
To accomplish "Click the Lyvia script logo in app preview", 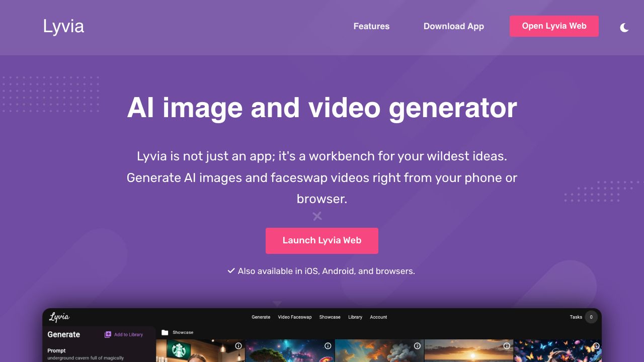I will point(59,317).
